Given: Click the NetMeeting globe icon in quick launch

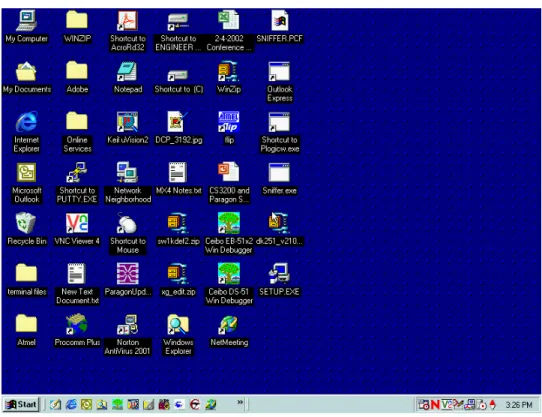Looking at the screenshot, I should tap(211, 404).
